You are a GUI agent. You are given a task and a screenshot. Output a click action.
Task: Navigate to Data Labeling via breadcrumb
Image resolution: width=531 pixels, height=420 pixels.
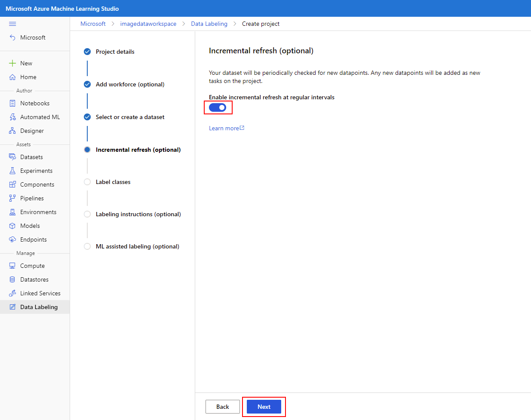click(209, 24)
